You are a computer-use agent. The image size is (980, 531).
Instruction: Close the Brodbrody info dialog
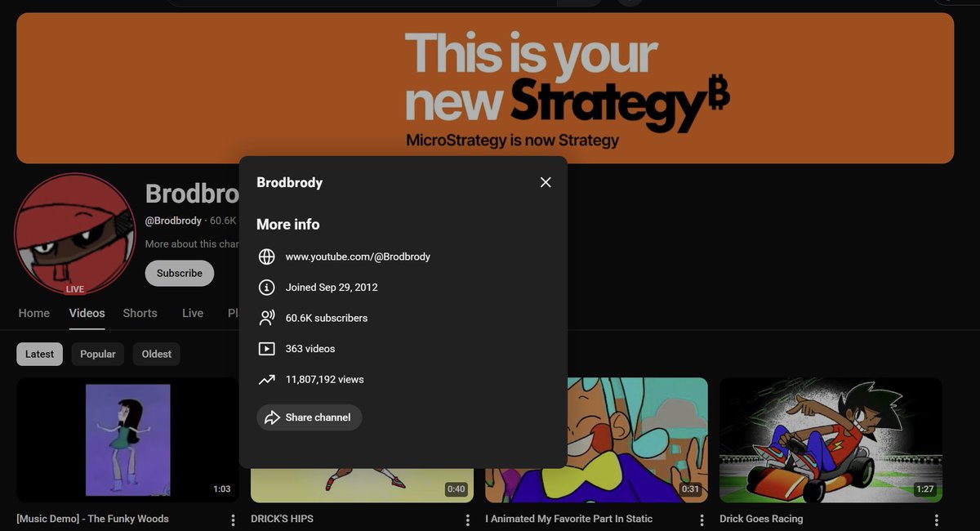click(x=546, y=182)
